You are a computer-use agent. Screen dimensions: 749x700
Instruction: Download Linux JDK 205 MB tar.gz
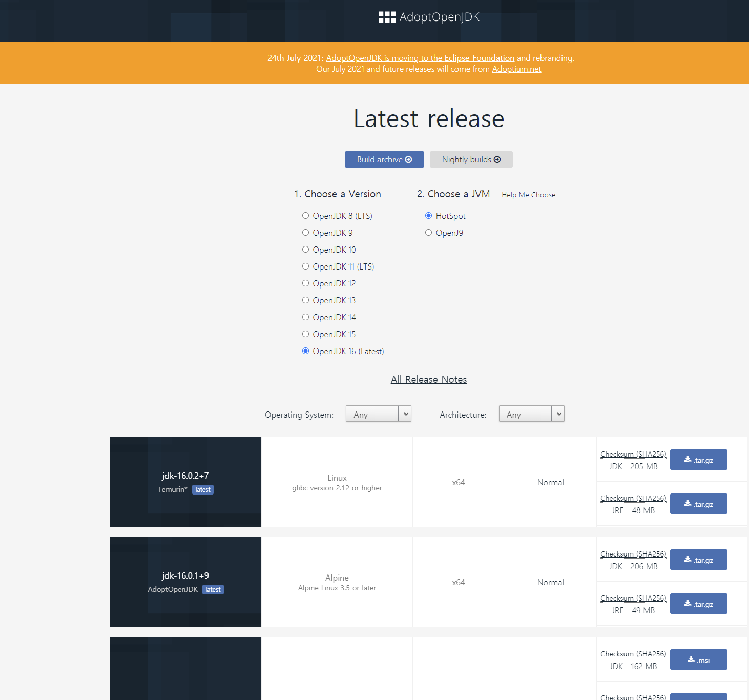coord(699,460)
